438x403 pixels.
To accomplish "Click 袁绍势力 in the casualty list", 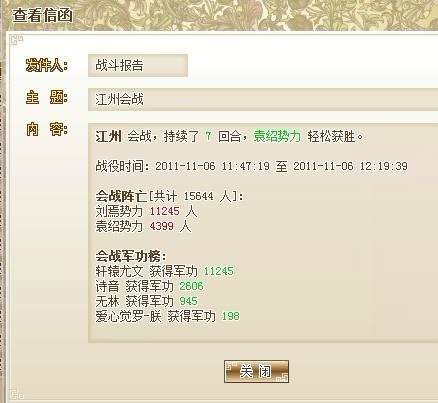I will coord(119,226).
